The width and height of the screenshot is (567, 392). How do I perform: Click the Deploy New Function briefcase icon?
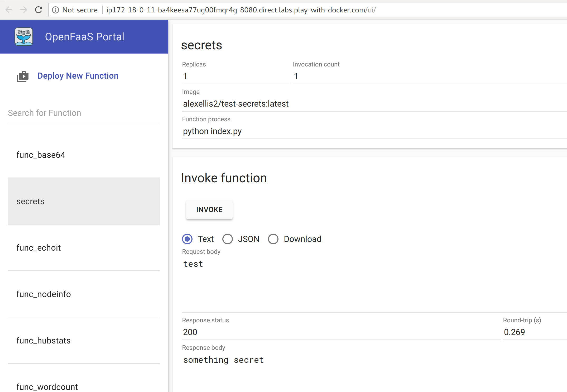click(x=23, y=76)
